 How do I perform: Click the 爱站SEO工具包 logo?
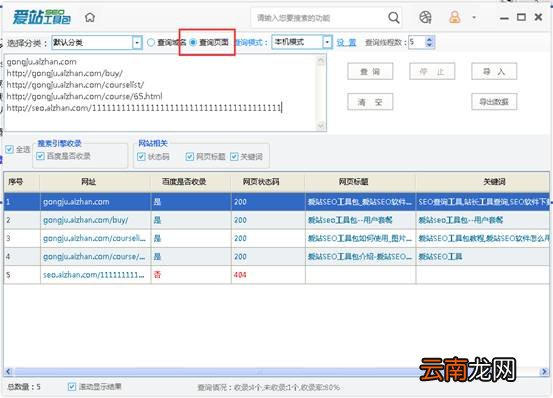click(x=42, y=17)
